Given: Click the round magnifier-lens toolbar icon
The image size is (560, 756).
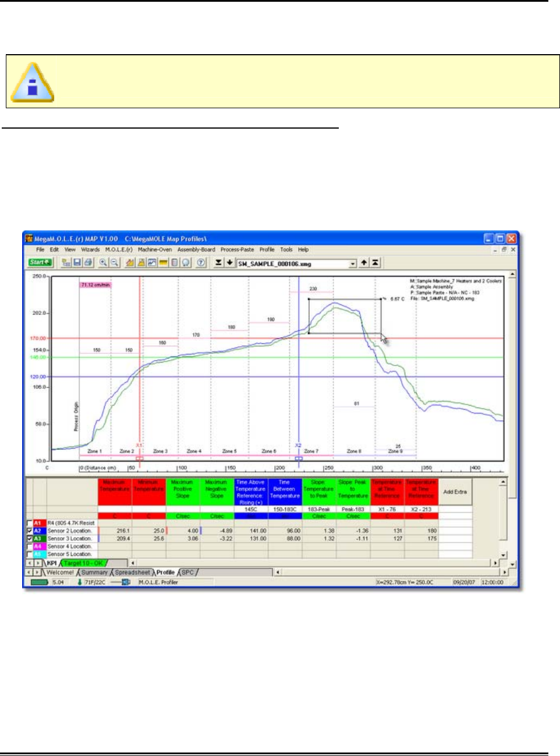Looking at the screenshot, I should click(186, 262).
